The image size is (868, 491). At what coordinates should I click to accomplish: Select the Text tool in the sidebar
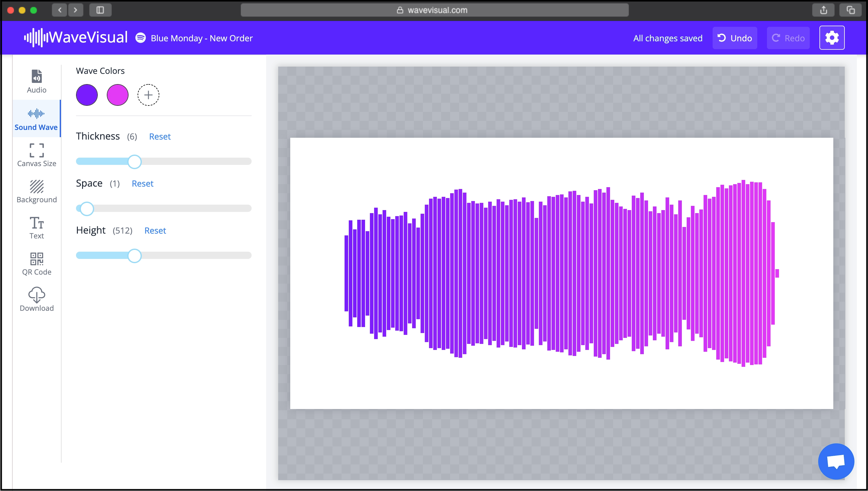click(36, 227)
